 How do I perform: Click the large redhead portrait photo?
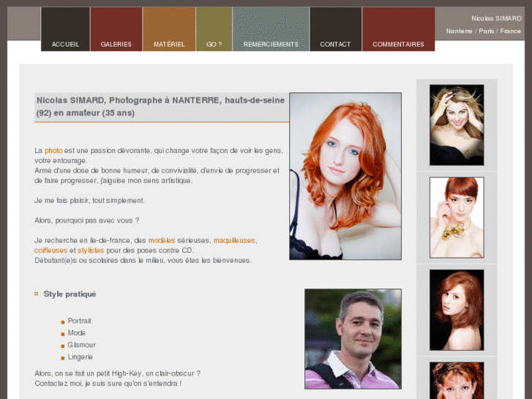pyautogui.click(x=345, y=176)
